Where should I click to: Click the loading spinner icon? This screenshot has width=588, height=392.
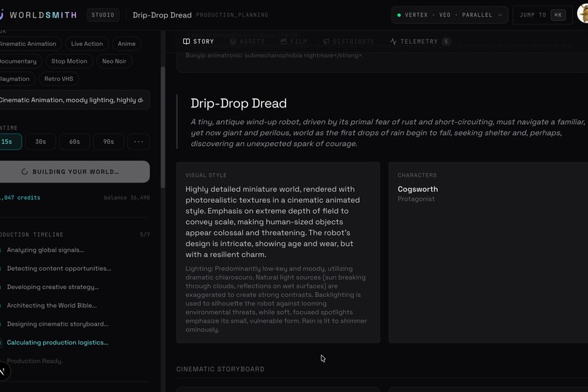point(25,172)
